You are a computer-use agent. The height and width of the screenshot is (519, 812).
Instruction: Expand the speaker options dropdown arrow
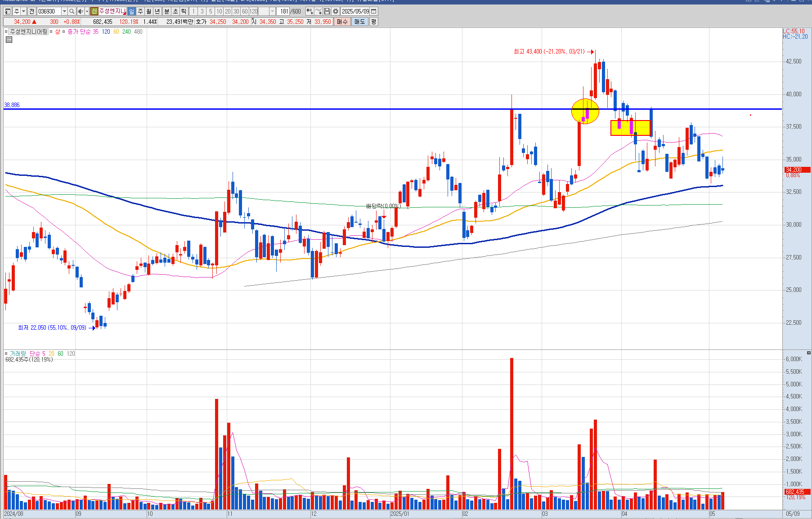[87, 11]
